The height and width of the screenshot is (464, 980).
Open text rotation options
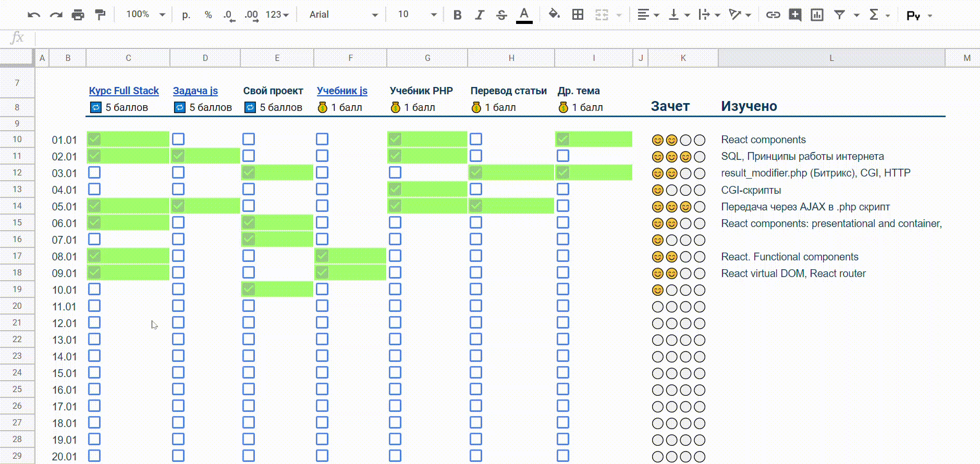coord(740,15)
